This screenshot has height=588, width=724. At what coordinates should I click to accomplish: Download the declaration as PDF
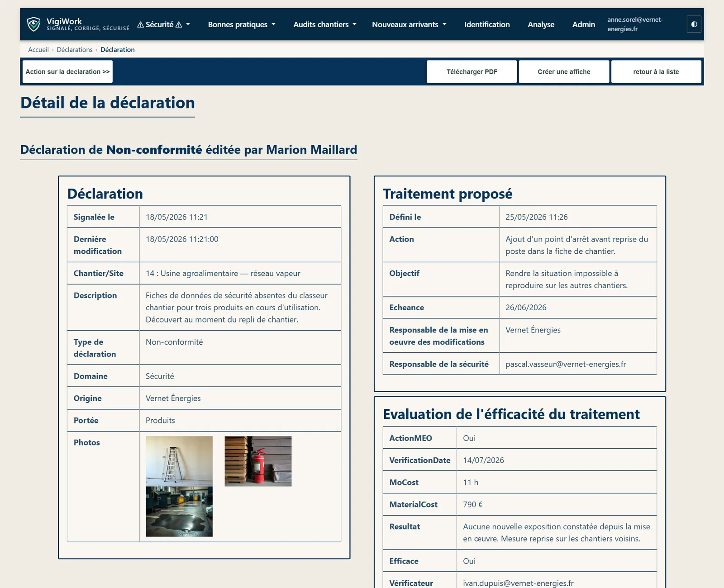[472, 71]
